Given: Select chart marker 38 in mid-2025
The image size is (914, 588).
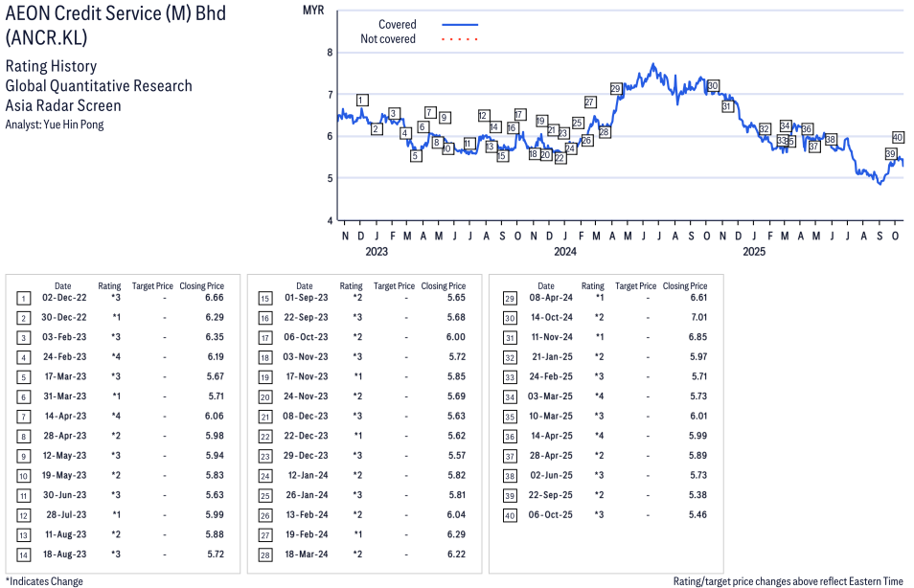Looking at the screenshot, I should pos(831,140).
